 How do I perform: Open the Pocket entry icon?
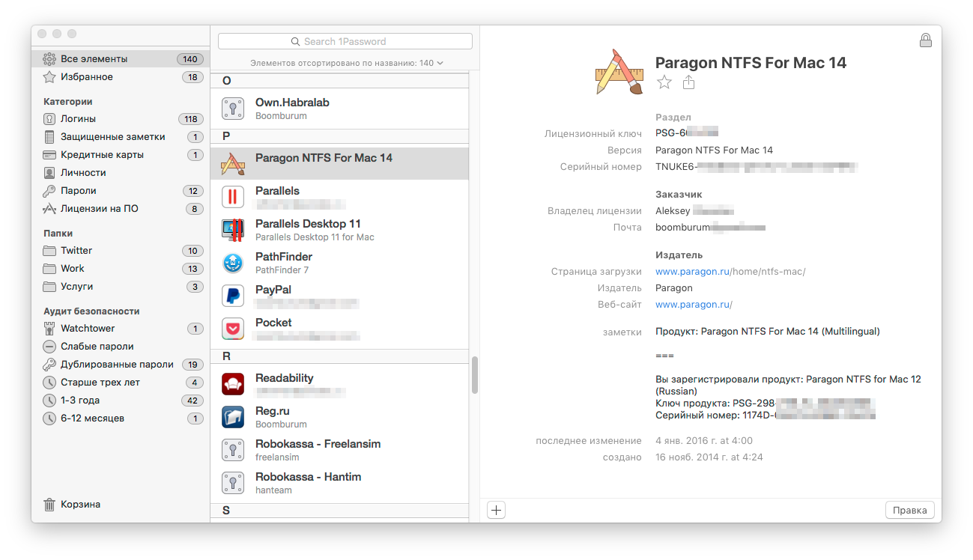233,329
